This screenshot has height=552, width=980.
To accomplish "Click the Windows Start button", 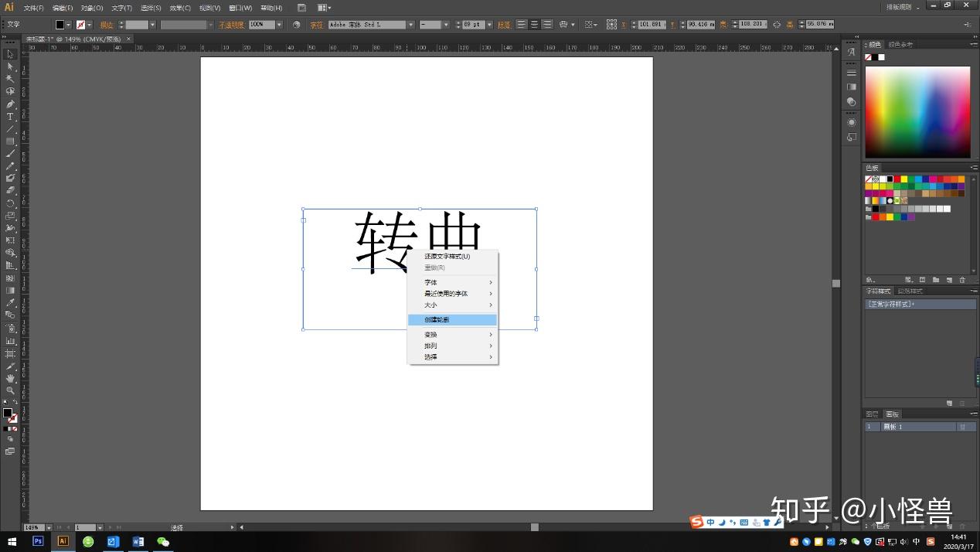I will point(12,542).
